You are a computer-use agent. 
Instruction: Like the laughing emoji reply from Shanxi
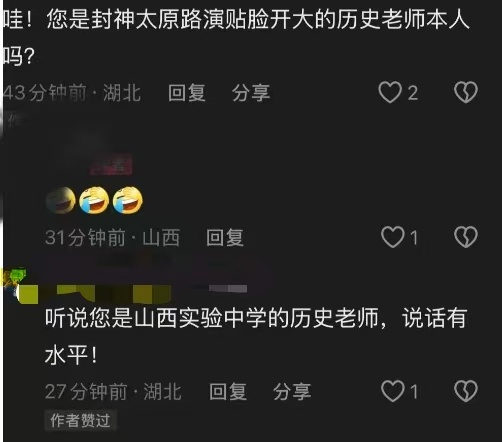392,237
